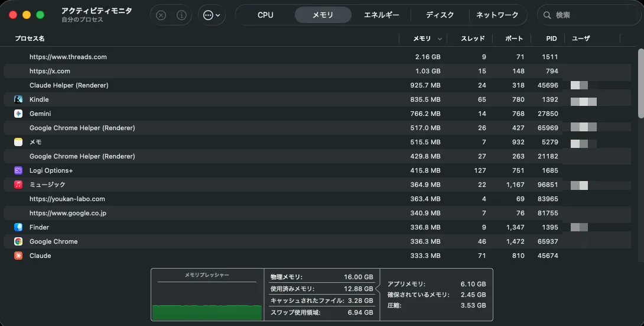Click the 確保されているメモリ 2.45 GB entry
The height and width of the screenshot is (326, 644).
[x=437, y=295]
